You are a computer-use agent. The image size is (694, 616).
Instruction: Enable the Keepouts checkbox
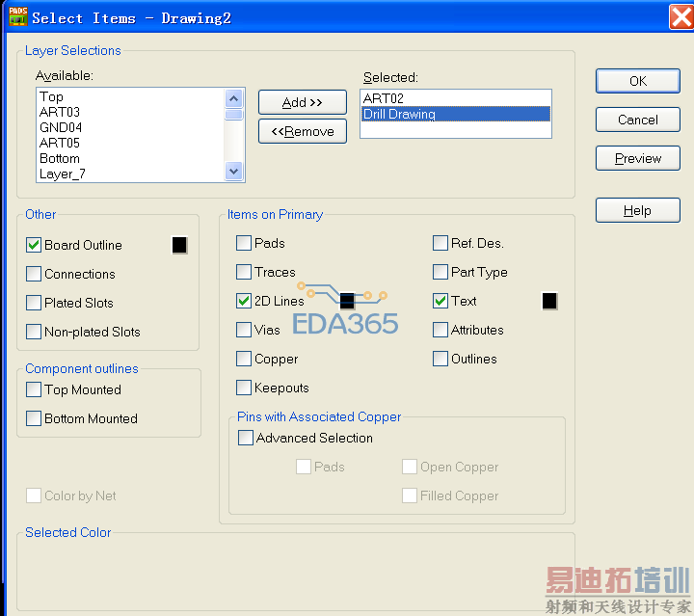tap(244, 388)
